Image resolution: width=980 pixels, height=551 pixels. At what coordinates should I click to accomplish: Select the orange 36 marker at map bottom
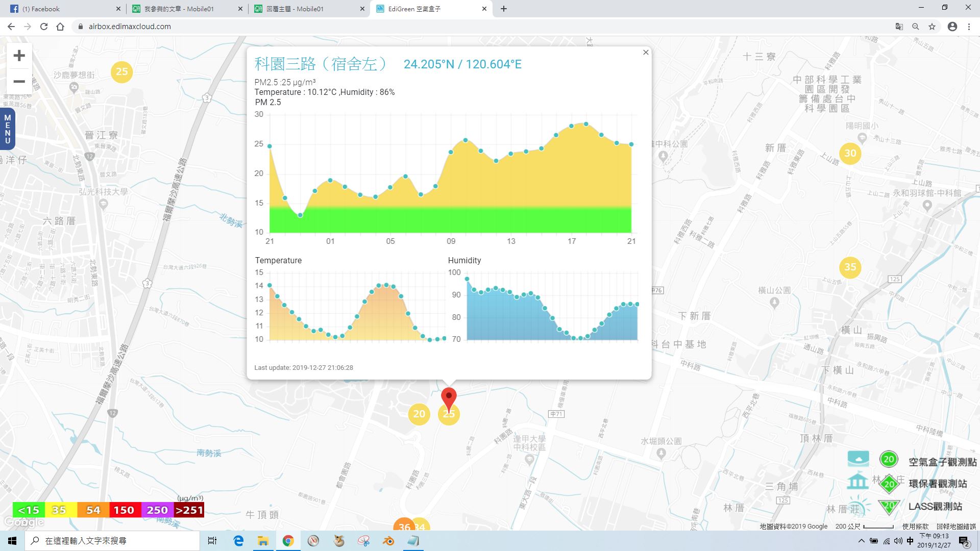(404, 524)
